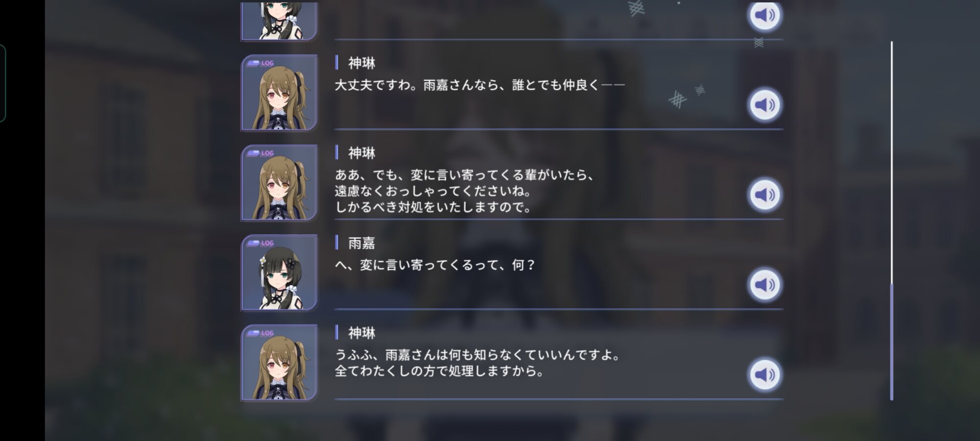
Task: Click LOG badge on the うふふ entry portrait
Action: tap(260, 333)
